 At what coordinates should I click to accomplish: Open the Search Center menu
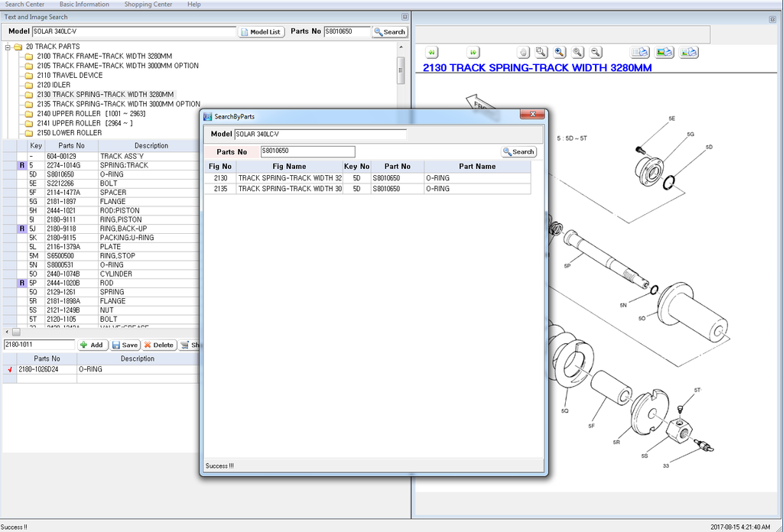tap(24, 4)
